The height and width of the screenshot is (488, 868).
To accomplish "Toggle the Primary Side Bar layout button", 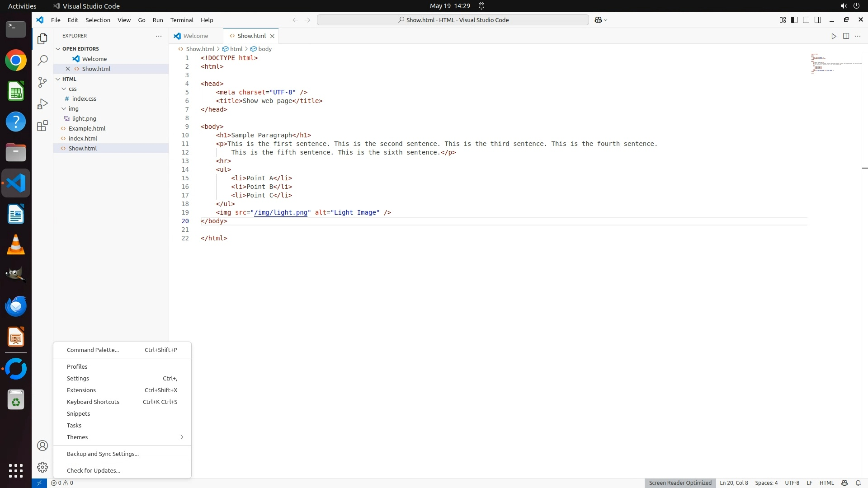I will (794, 20).
